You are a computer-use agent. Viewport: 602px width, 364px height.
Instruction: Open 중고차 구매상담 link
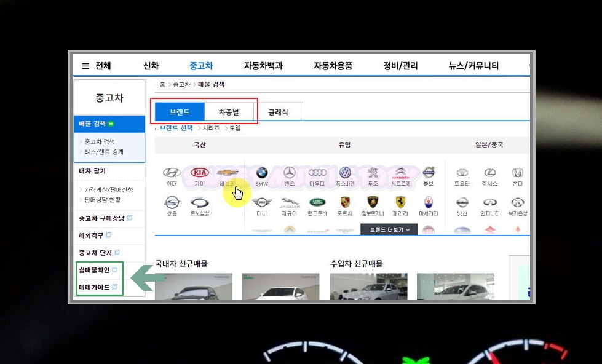[x=101, y=218]
